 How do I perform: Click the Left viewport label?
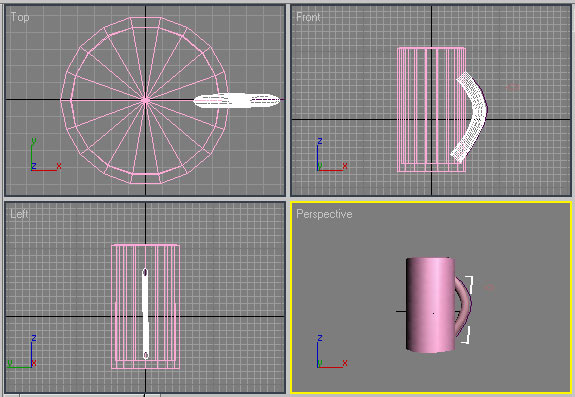pos(19,214)
